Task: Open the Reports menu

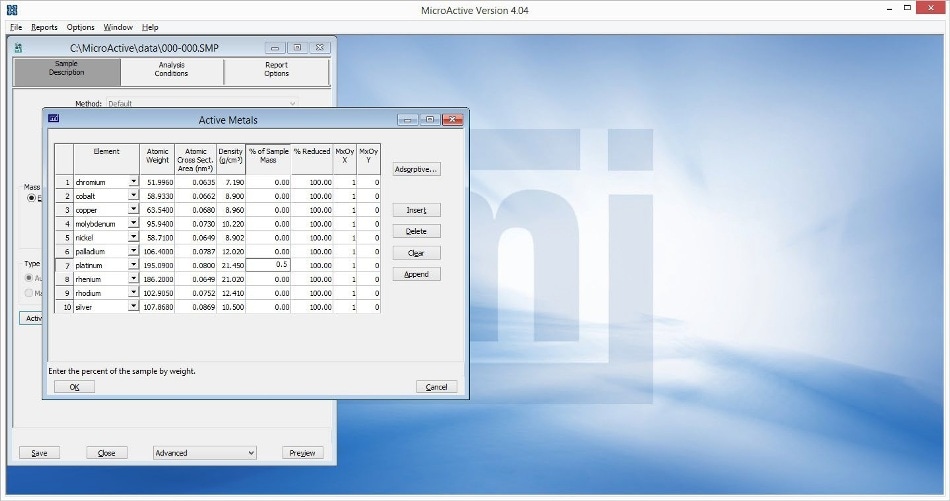Action: click(44, 27)
